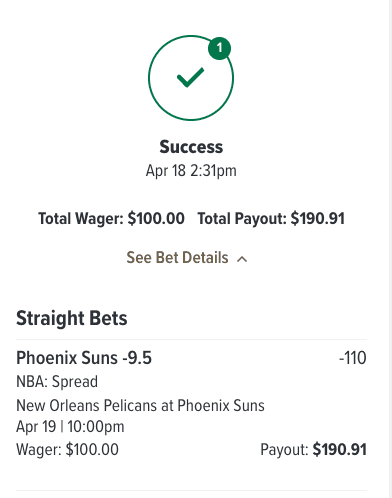Click the bold $190.91 payout amount in bet row
This screenshot has width=392, height=498.
click(x=339, y=449)
